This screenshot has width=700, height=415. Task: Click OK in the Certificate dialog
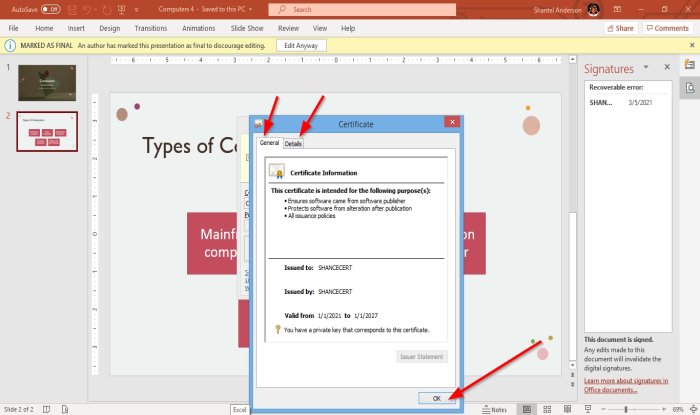pyautogui.click(x=437, y=398)
